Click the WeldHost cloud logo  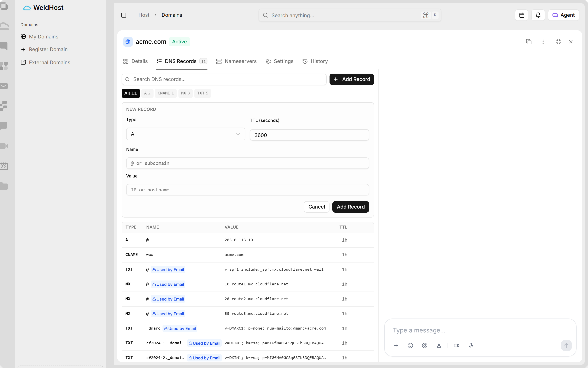coord(27,8)
